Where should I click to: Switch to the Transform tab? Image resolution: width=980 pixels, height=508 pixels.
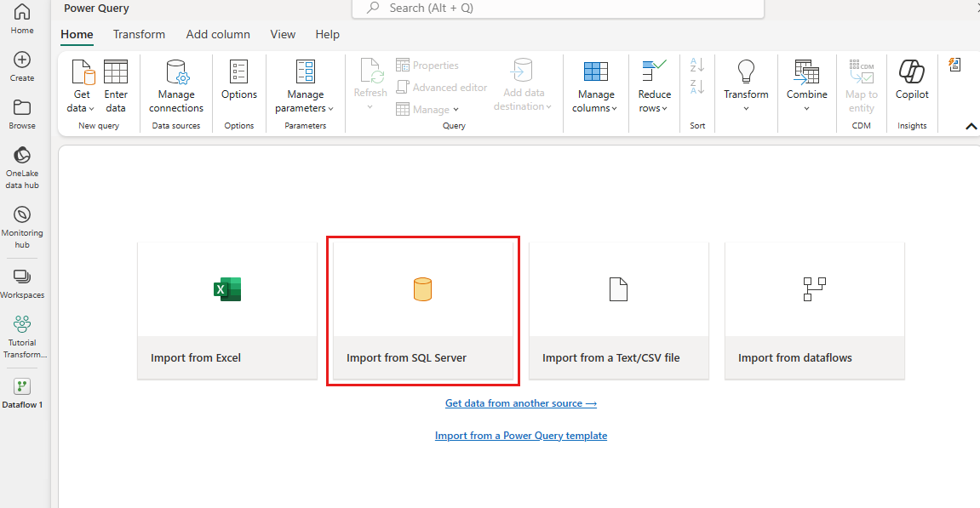(139, 34)
